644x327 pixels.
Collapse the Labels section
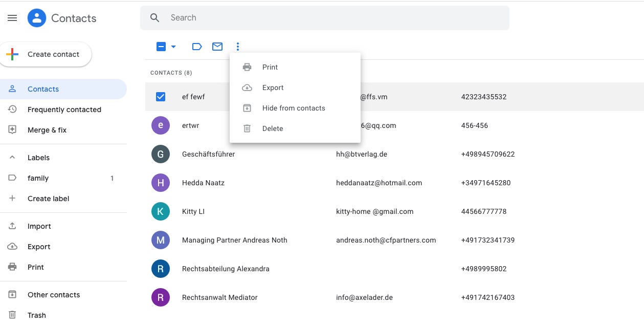click(x=12, y=157)
